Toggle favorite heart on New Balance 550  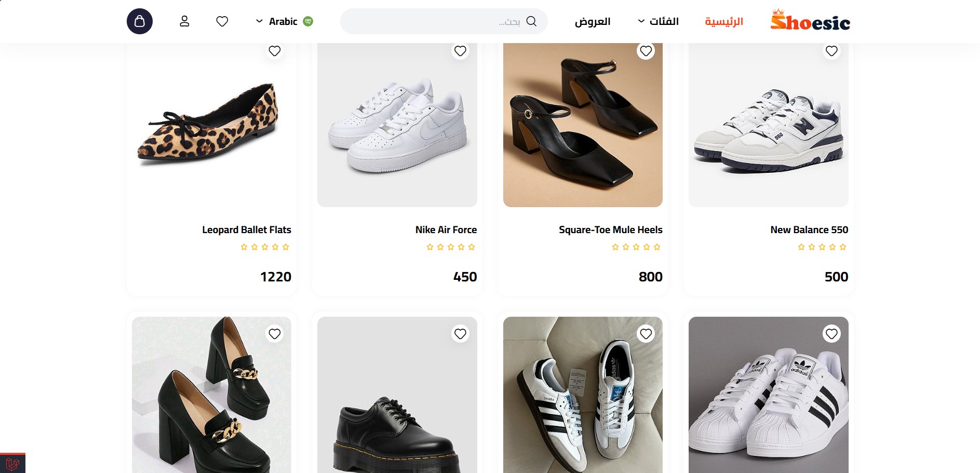point(831,51)
